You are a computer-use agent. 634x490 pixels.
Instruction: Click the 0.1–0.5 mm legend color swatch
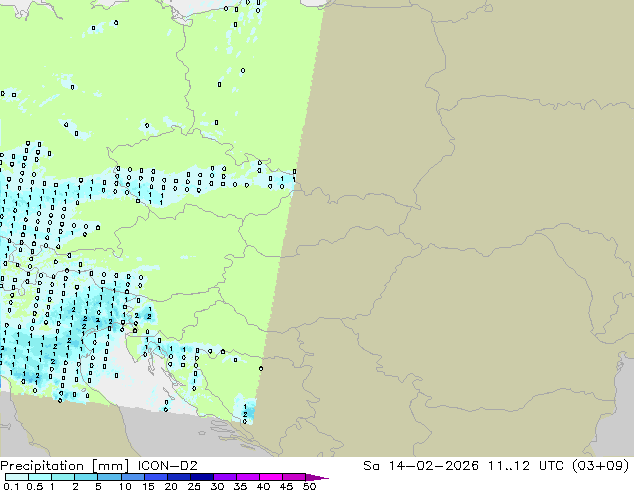click(x=17, y=477)
